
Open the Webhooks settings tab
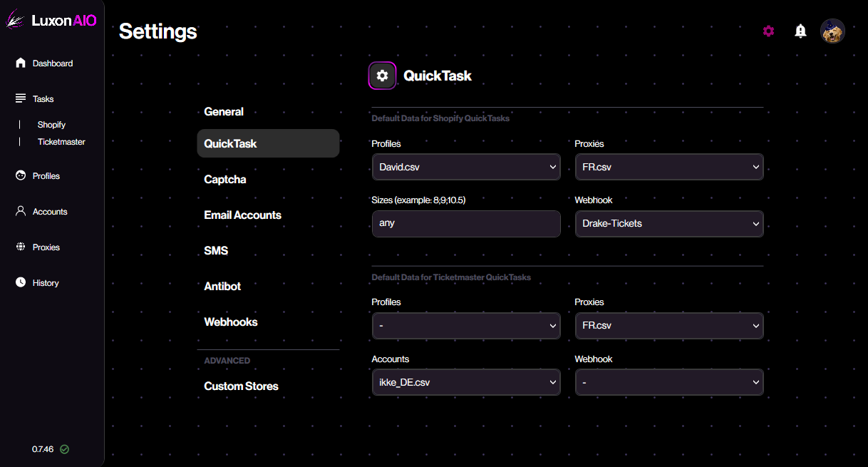tap(231, 322)
